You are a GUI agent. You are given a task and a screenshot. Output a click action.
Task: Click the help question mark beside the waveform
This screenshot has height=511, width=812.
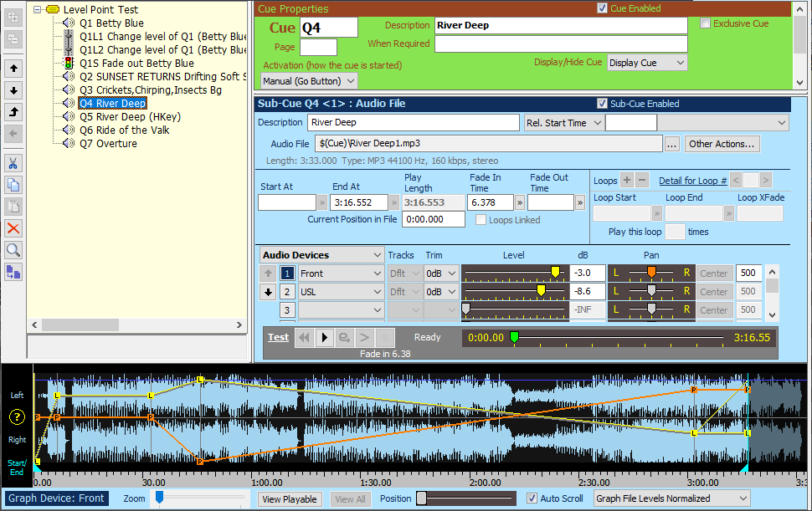click(17, 416)
